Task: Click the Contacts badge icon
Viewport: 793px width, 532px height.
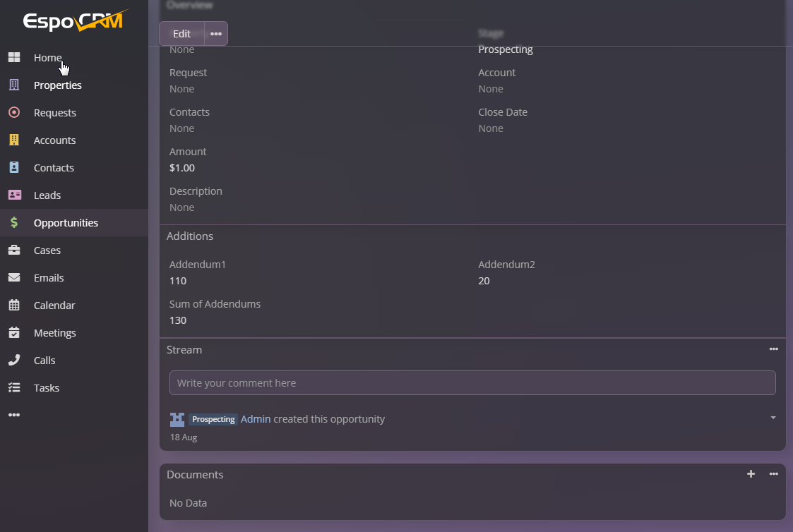Action: pos(14,167)
